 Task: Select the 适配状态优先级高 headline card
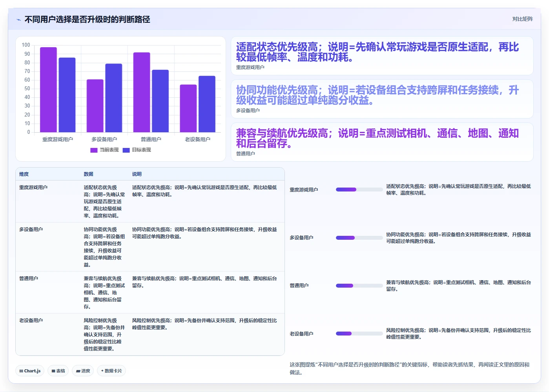pos(382,56)
